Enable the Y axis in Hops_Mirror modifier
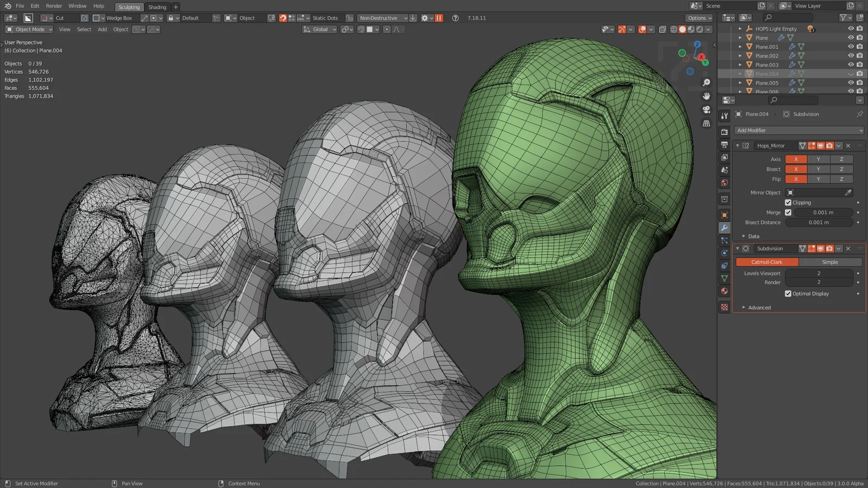Viewport: 868px width, 488px height. 819,159
